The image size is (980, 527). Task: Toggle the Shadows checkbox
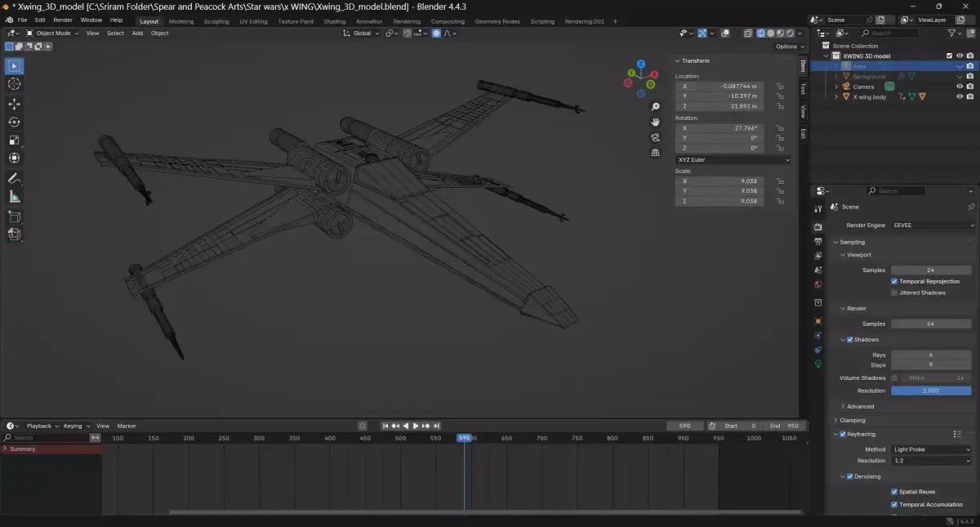(850, 339)
